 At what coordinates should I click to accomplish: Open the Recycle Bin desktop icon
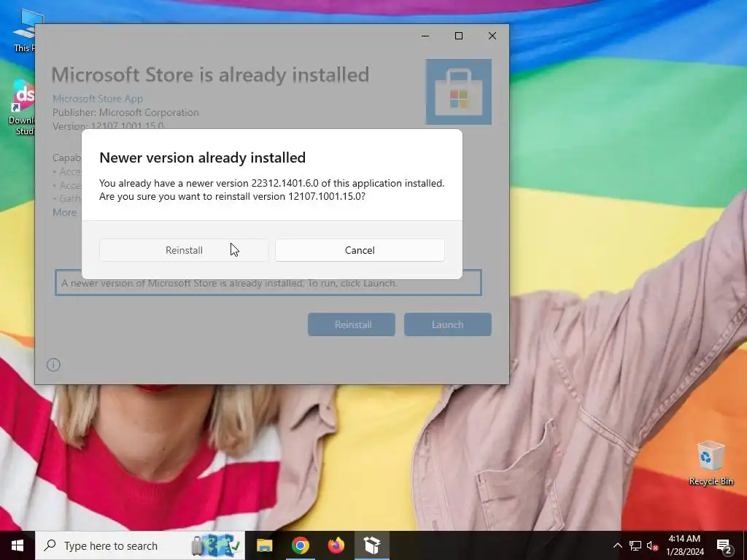711,463
